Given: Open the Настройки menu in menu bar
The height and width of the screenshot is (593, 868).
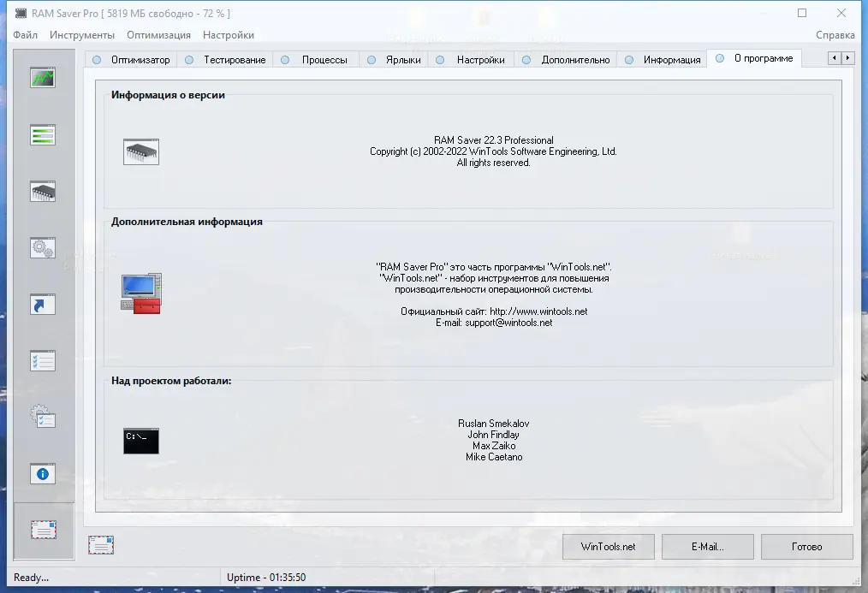Looking at the screenshot, I should (228, 35).
